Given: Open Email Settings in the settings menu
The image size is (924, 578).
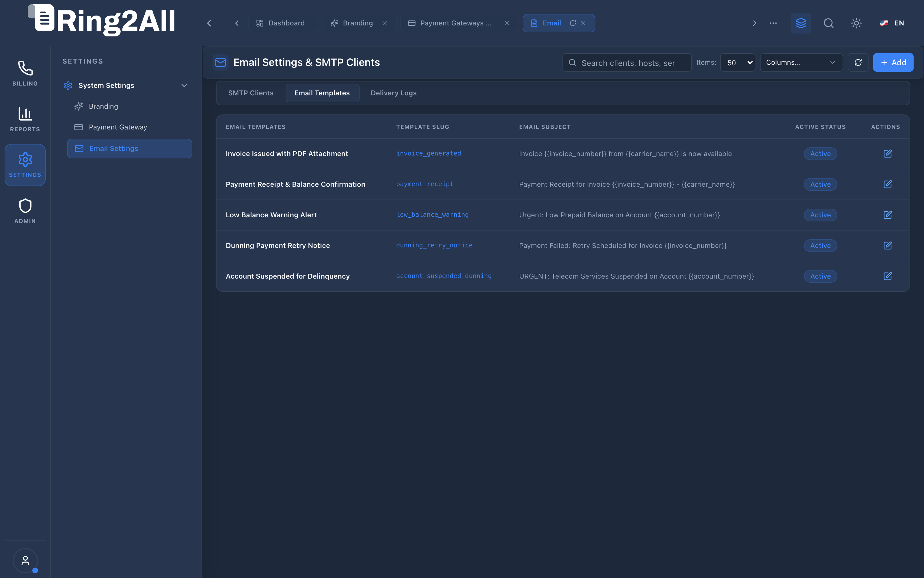Looking at the screenshot, I should coord(129,148).
